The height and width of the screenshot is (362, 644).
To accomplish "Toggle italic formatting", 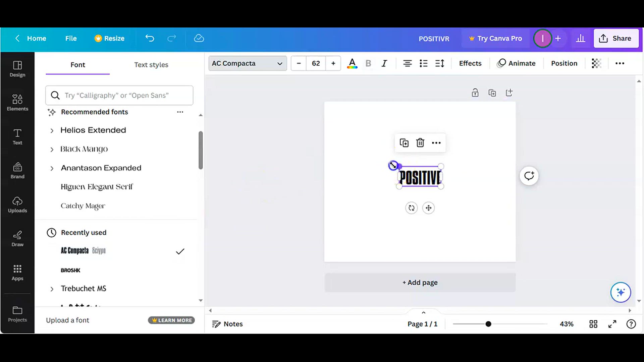I will [384, 63].
